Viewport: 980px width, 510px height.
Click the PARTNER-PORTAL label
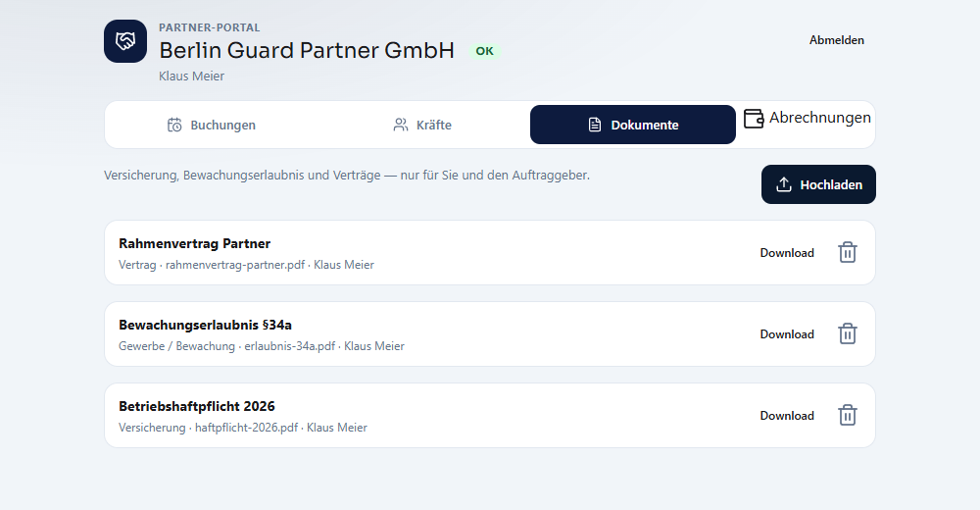pyautogui.click(x=210, y=27)
